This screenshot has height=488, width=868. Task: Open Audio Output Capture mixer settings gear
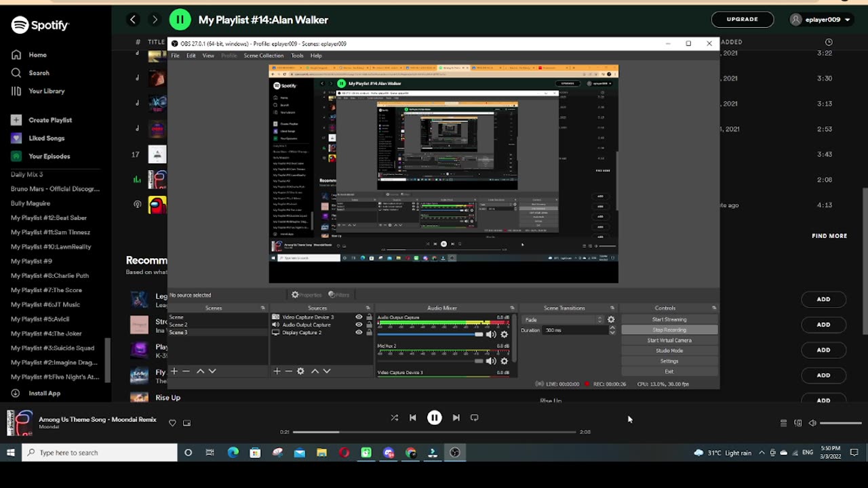coord(504,334)
